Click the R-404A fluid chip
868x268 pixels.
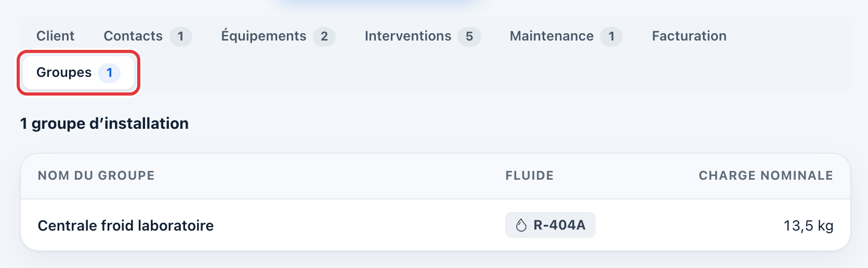tap(550, 225)
